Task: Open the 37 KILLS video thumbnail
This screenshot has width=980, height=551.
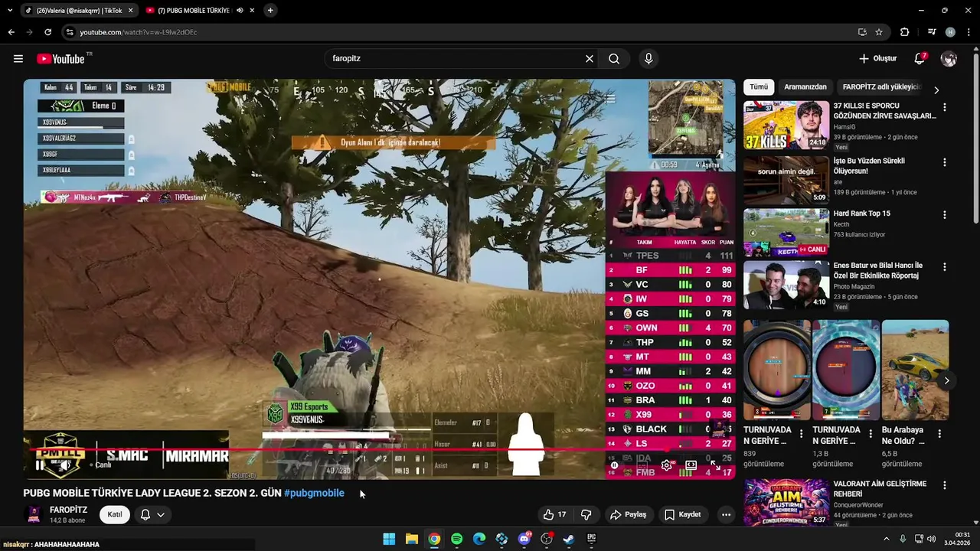Action: click(x=786, y=126)
